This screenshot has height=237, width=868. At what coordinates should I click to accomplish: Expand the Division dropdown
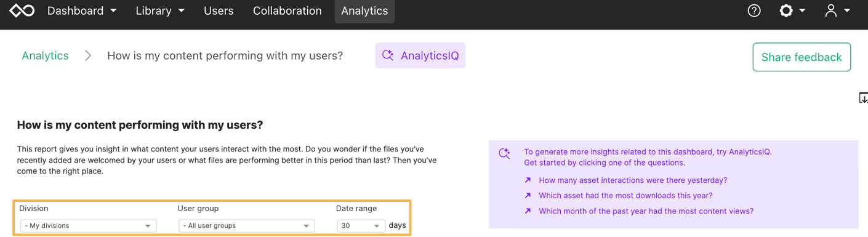click(88, 226)
